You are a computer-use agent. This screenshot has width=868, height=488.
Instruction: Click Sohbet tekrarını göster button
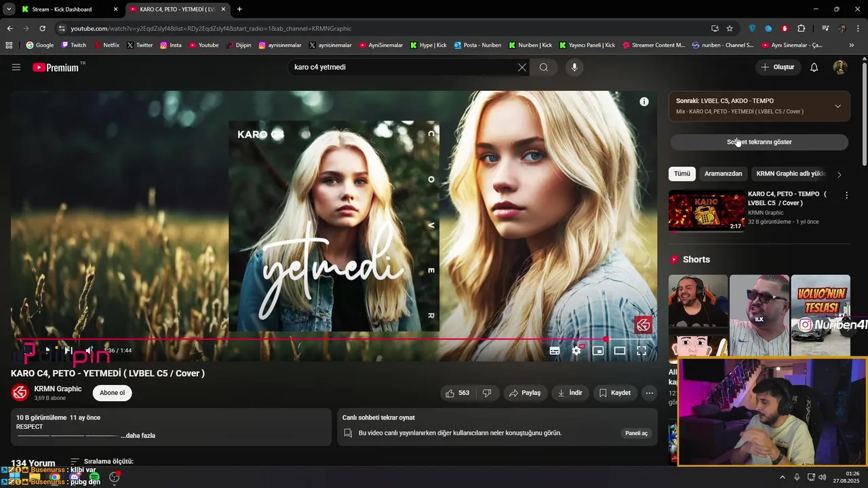click(x=759, y=142)
